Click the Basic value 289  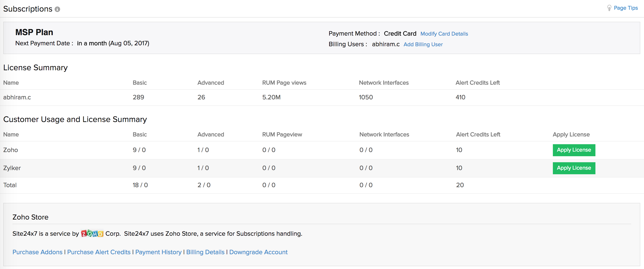click(x=138, y=97)
